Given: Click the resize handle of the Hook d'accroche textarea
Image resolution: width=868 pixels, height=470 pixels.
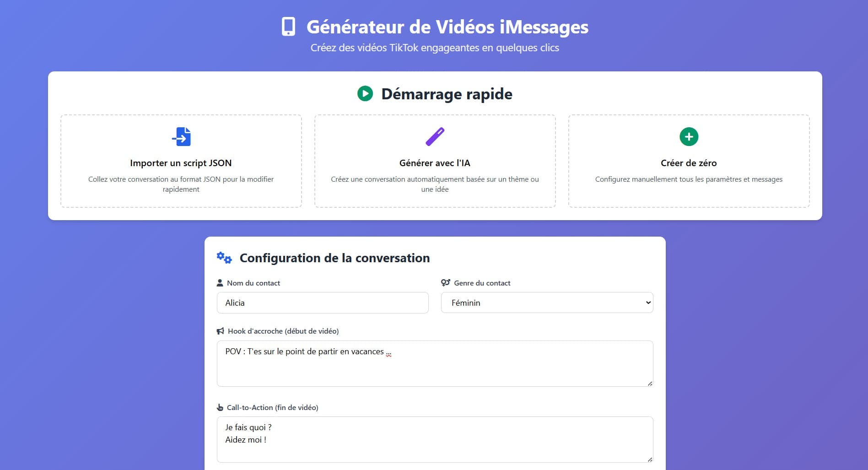Looking at the screenshot, I should tap(650, 383).
